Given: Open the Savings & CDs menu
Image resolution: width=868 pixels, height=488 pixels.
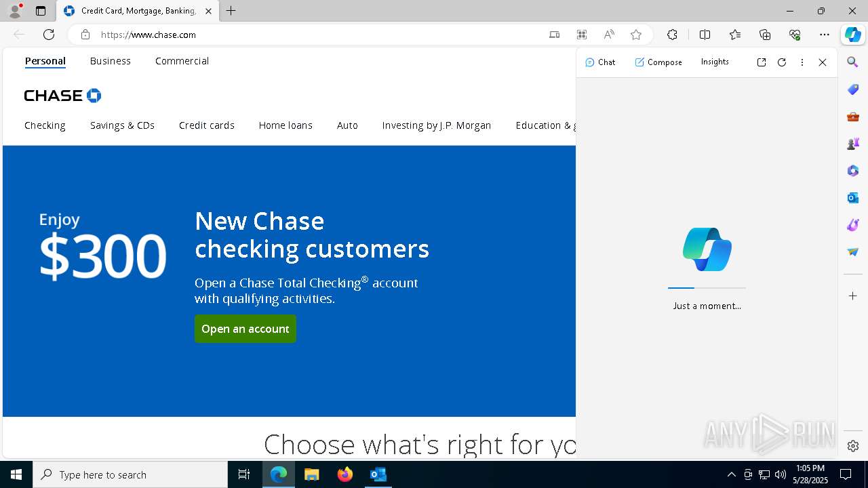Looking at the screenshot, I should [122, 125].
